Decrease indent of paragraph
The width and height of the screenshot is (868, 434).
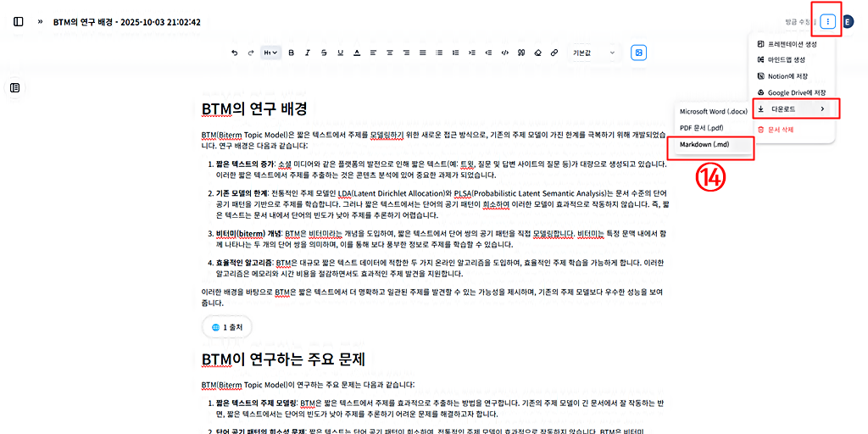pos(488,53)
